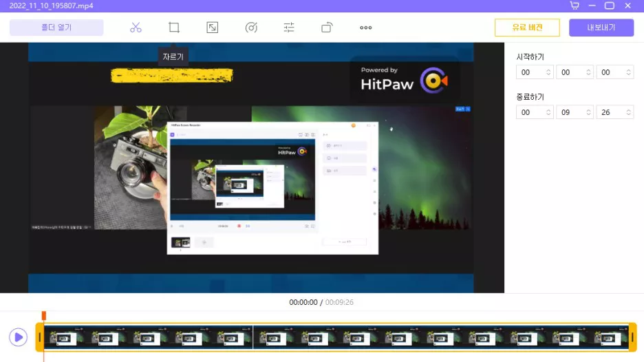Click the video preview area

click(x=251, y=168)
